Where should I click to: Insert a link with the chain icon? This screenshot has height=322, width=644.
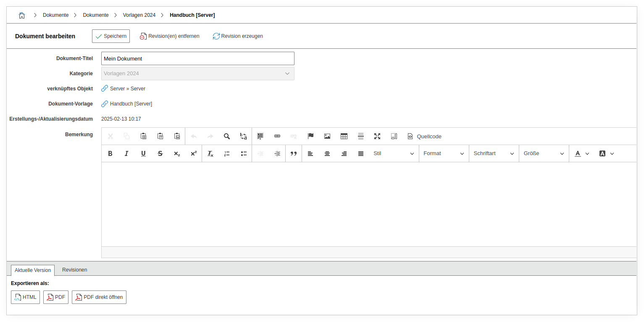click(277, 136)
